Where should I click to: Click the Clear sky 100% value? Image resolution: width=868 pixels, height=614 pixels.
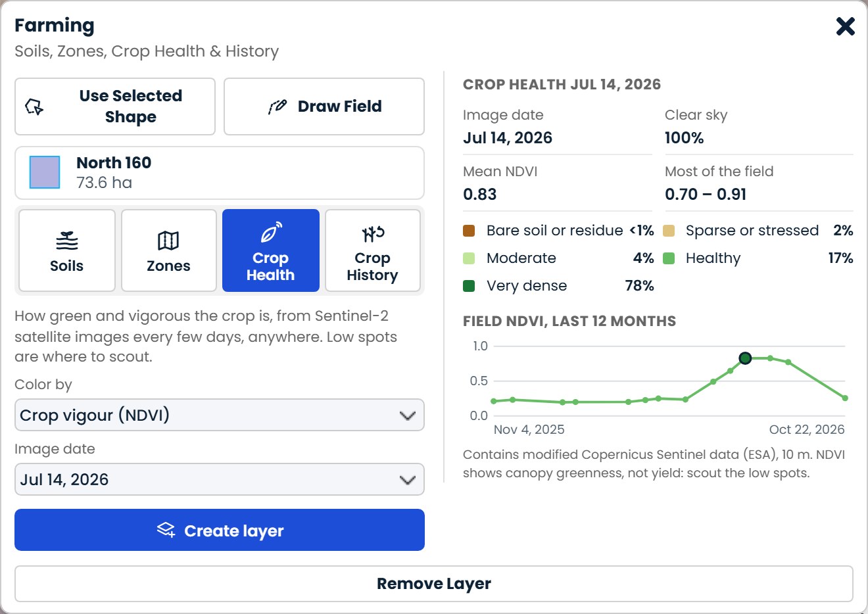(684, 138)
